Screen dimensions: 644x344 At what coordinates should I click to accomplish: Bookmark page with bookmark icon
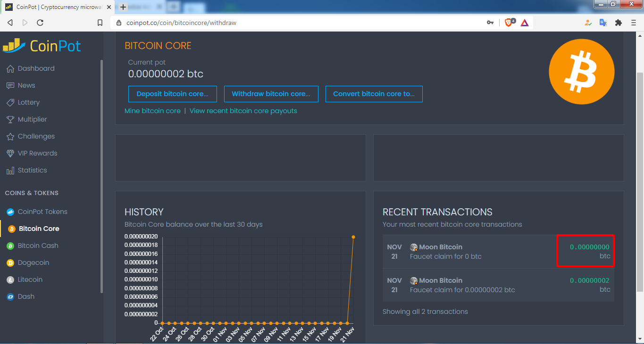(100, 23)
